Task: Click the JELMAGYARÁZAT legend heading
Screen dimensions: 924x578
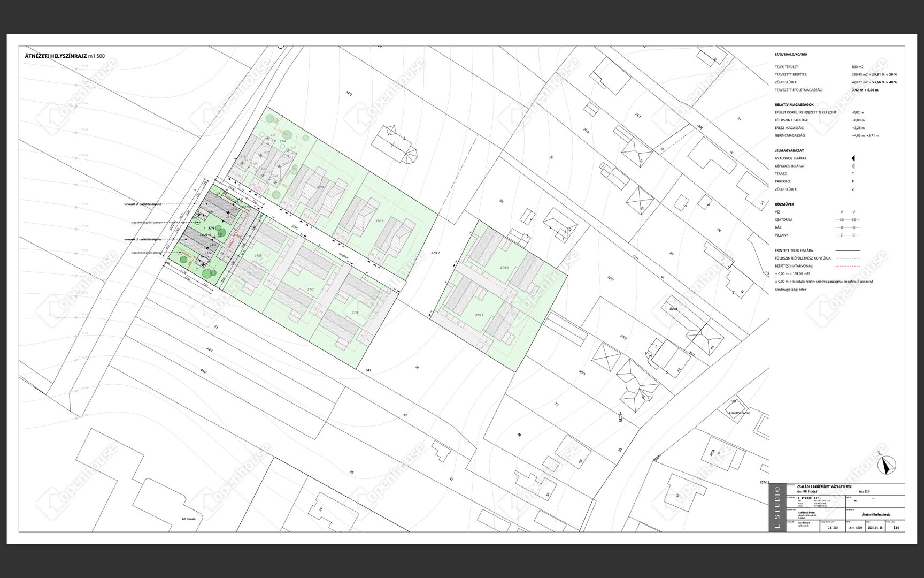Action: coord(789,151)
